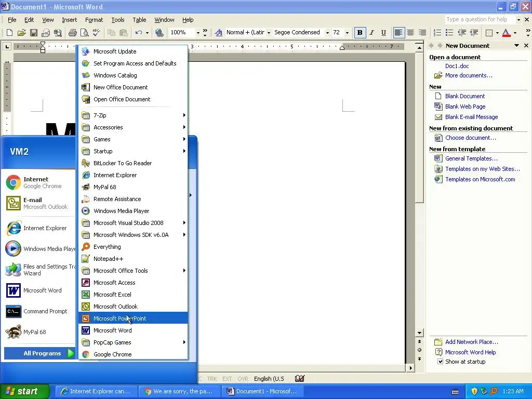The width and height of the screenshot is (532, 399).
Task: Click the right indent marker on ruler
Action: click(342, 48)
